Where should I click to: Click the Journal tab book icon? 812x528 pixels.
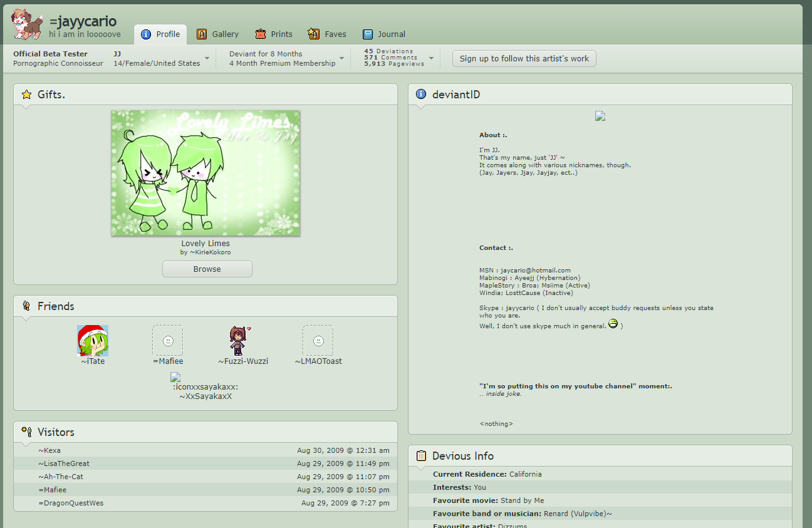[x=368, y=34]
